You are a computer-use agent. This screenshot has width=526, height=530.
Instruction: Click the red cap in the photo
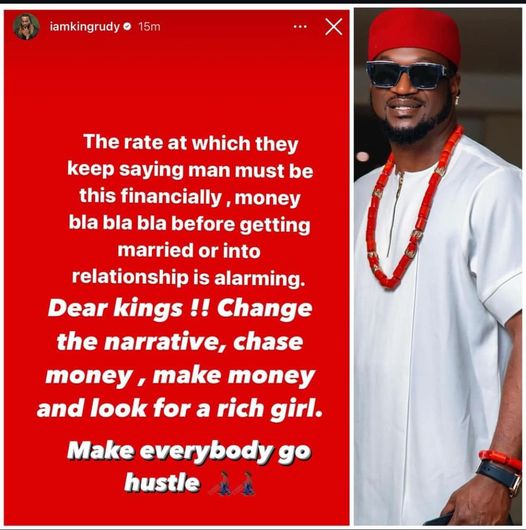[x=414, y=37]
